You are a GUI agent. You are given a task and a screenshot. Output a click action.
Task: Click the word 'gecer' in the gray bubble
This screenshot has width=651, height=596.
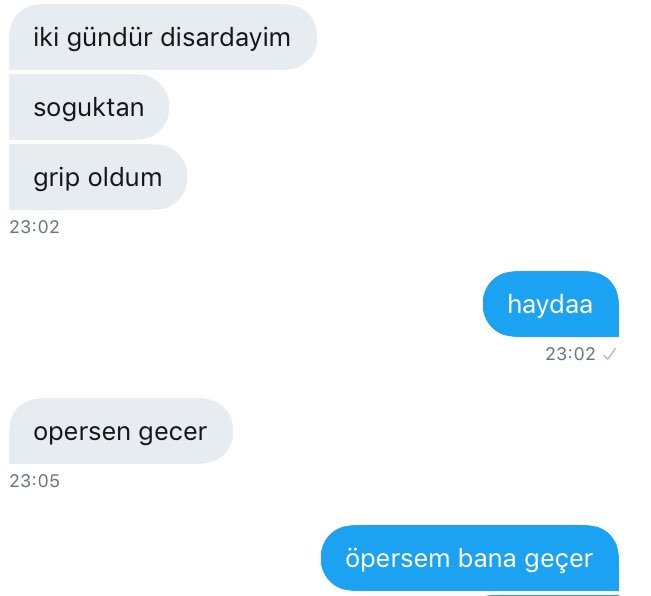click(x=172, y=433)
